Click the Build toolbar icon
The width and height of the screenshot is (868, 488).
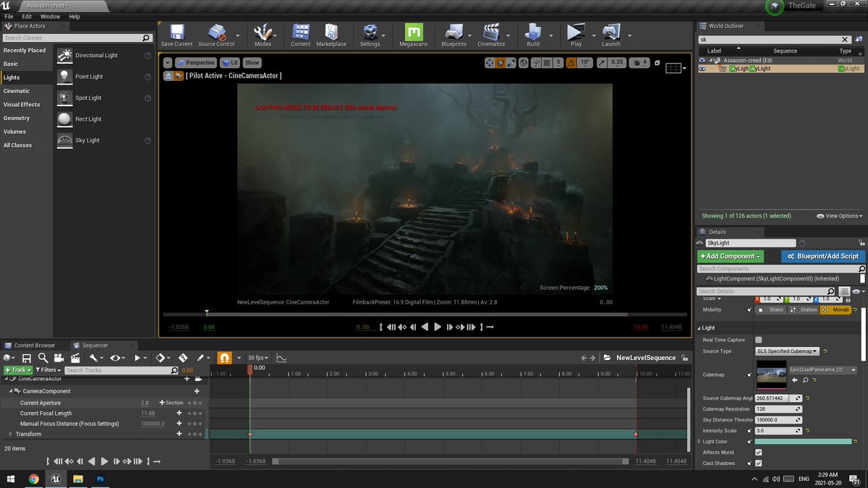pyautogui.click(x=533, y=35)
